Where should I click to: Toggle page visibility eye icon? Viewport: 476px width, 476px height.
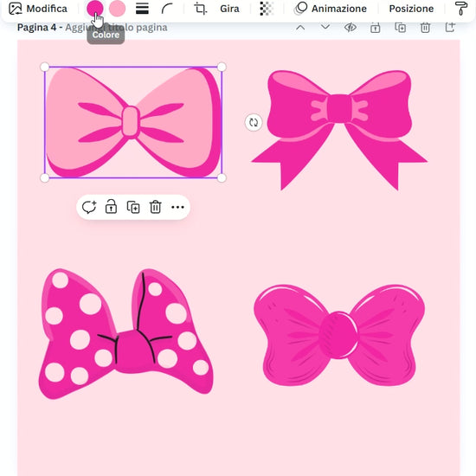coord(351,28)
